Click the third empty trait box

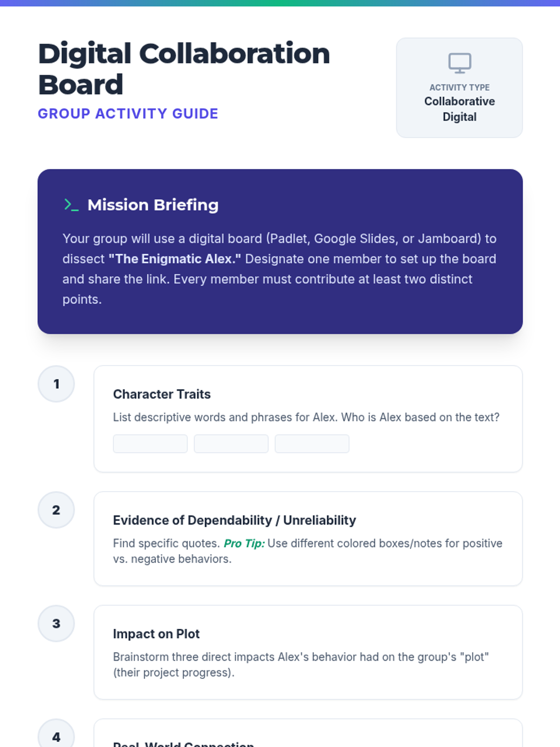(x=312, y=444)
